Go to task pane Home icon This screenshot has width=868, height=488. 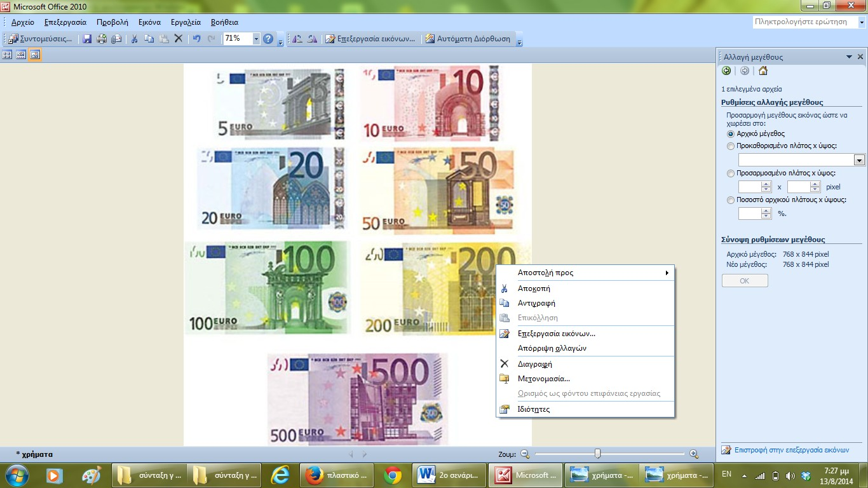[x=763, y=71]
